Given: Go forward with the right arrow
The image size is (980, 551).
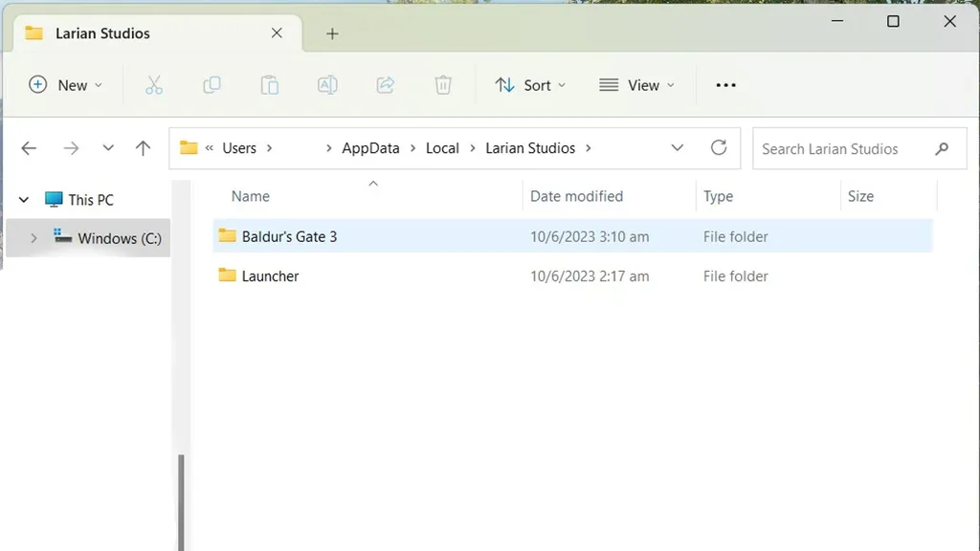Looking at the screenshot, I should 71,148.
